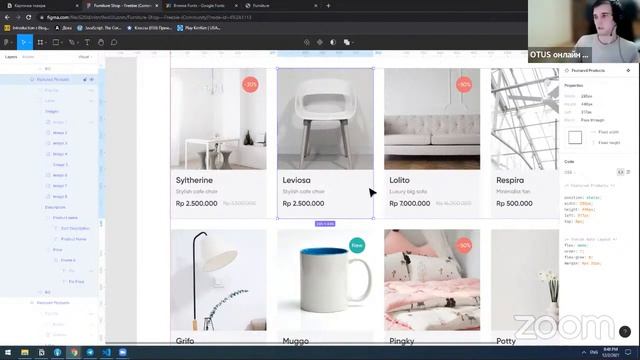The image size is (640, 360).
Task: Open the Introduction bookmark
Action: coord(27,28)
